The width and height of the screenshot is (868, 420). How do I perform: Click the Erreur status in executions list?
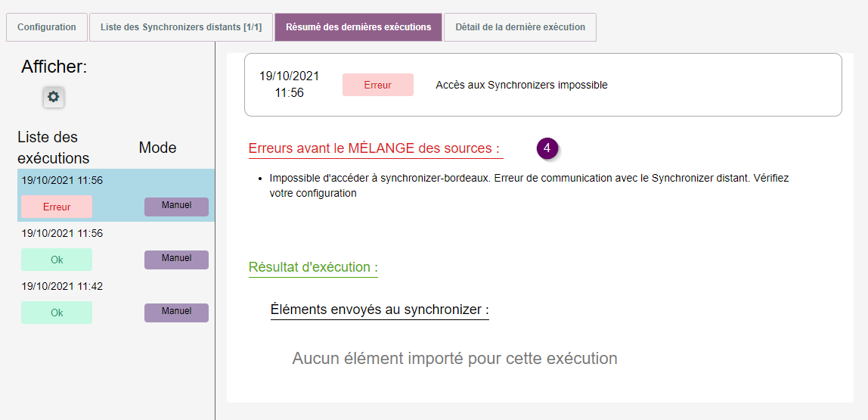pos(57,207)
